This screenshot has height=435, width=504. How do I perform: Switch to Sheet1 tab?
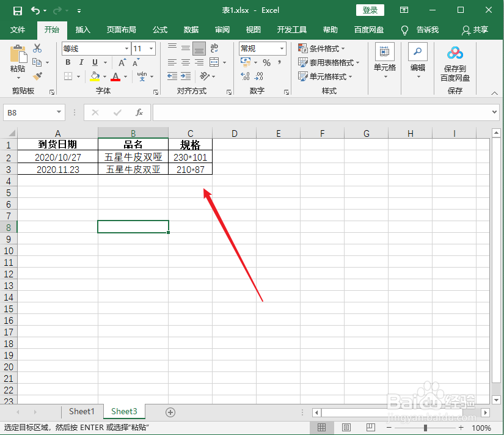pyautogui.click(x=82, y=411)
